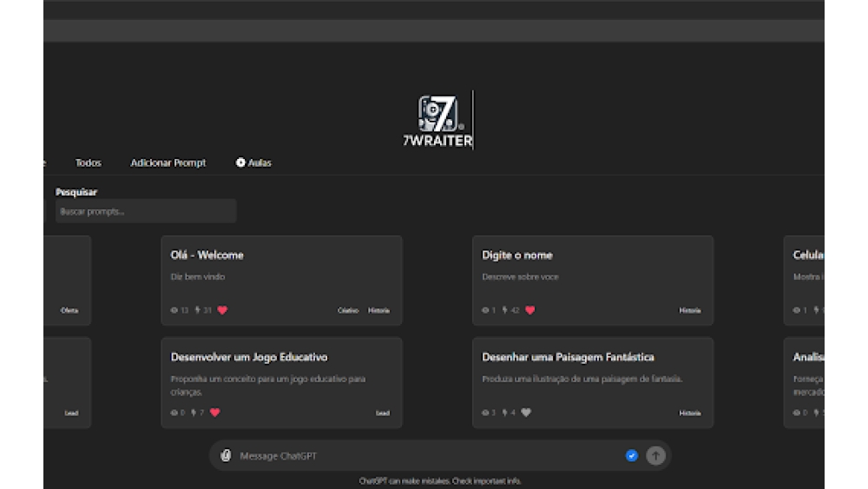Click the play icon beside Aulas
This screenshot has width=868, height=489.
tap(240, 162)
